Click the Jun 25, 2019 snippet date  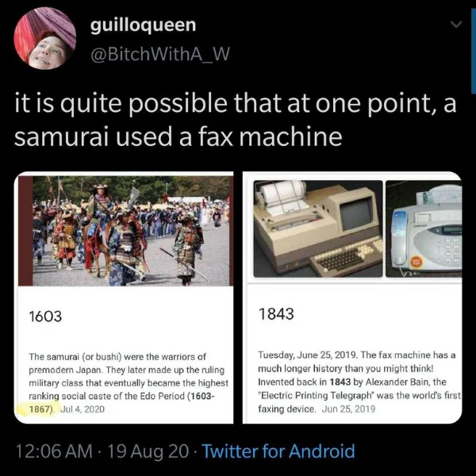(x=348, y=409)
